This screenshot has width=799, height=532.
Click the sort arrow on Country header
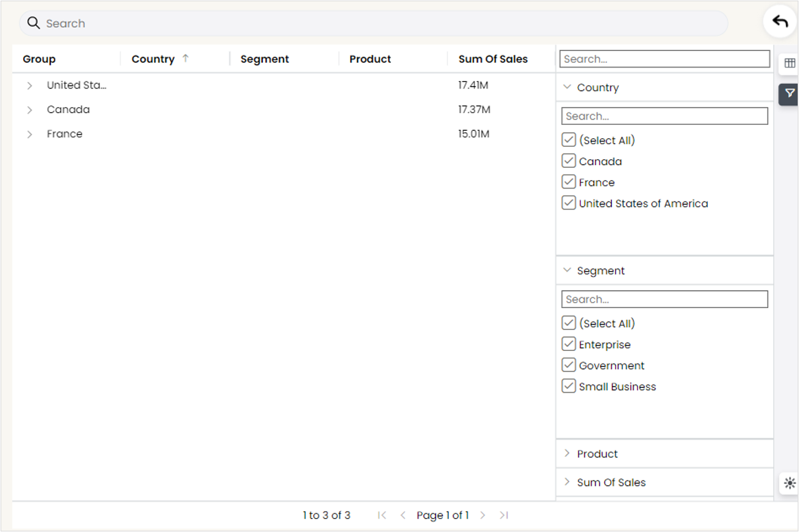[x=184, y=58]
